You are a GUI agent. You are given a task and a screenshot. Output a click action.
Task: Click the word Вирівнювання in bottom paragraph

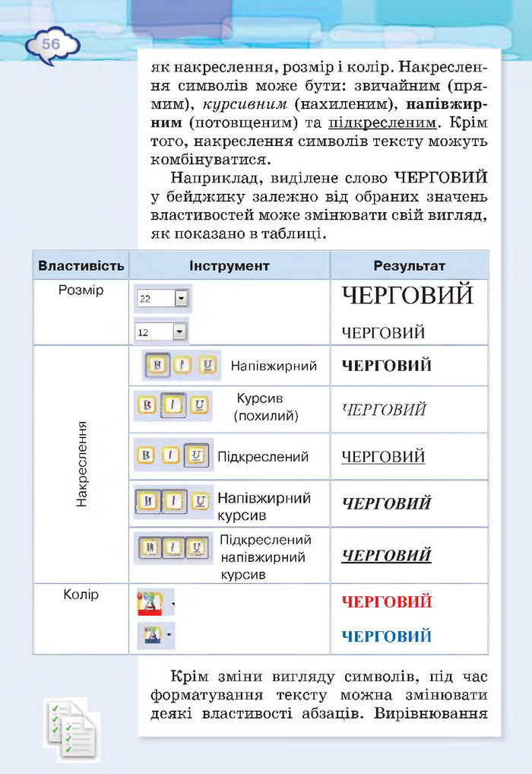(431, 714)
